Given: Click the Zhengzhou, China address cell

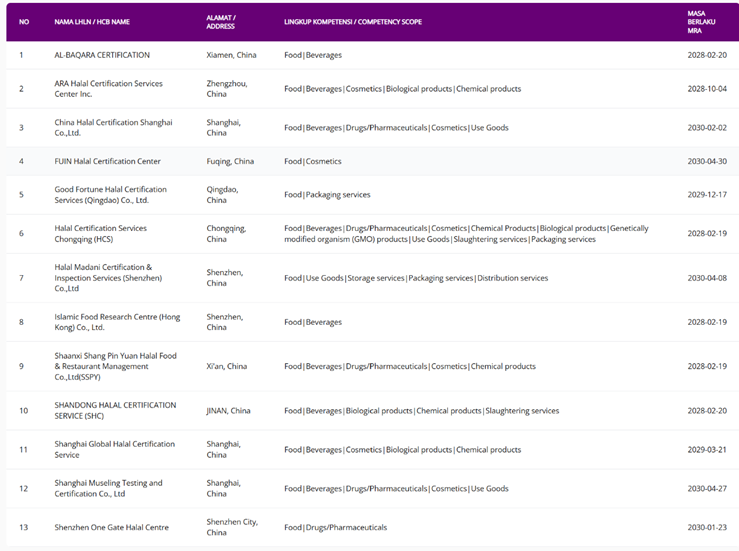Looking at the screenshot, I should point(227,89).
